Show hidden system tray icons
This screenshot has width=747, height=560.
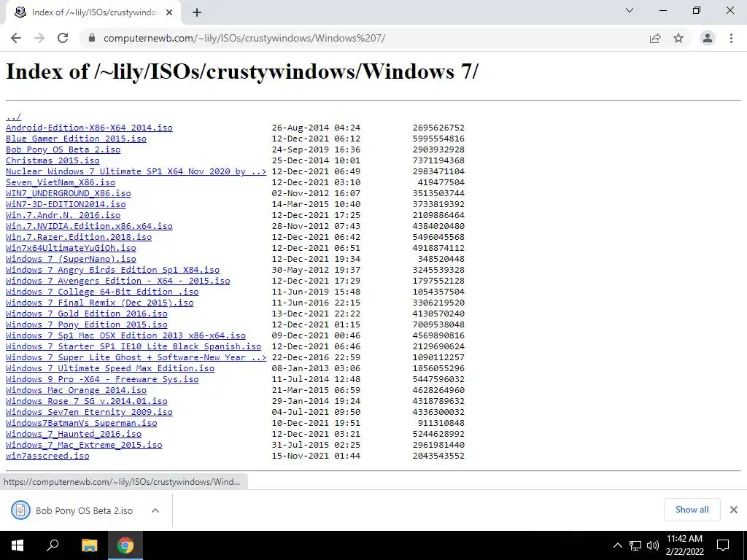(617, 545)
